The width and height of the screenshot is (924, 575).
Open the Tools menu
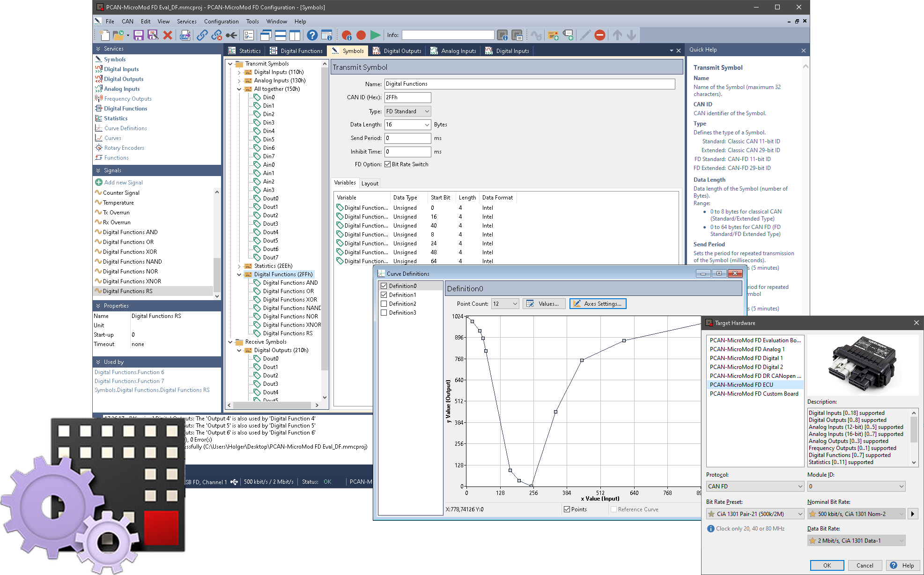(252, 22)
